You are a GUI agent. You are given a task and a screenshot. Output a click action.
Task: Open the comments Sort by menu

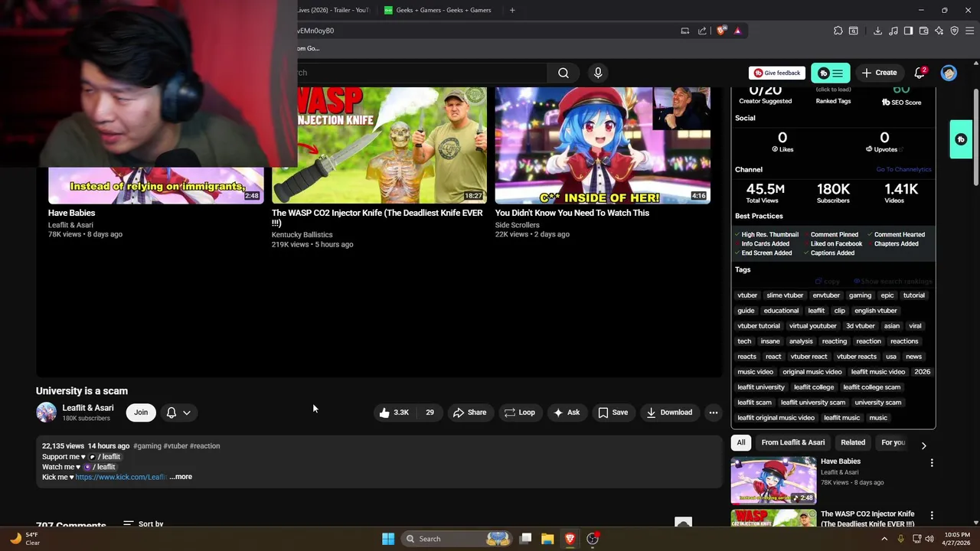coord(143,524)
